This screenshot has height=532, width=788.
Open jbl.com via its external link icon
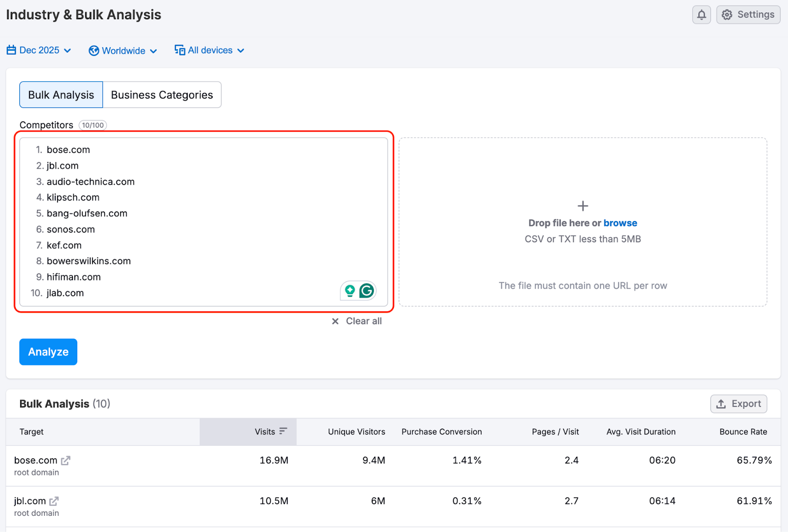pyautogui.click(x=55, y=500)
